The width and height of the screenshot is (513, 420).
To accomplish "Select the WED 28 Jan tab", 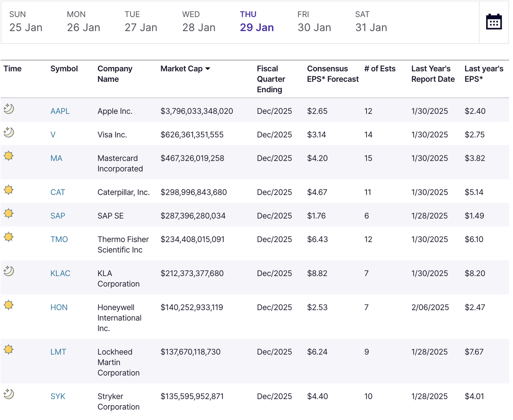I will tap(199, 22).
